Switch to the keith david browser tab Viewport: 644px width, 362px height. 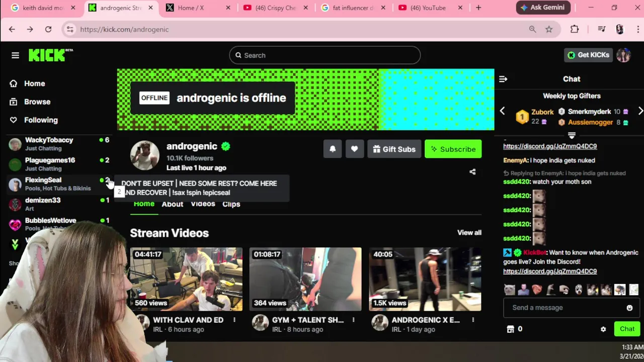[x=44, y=8]
